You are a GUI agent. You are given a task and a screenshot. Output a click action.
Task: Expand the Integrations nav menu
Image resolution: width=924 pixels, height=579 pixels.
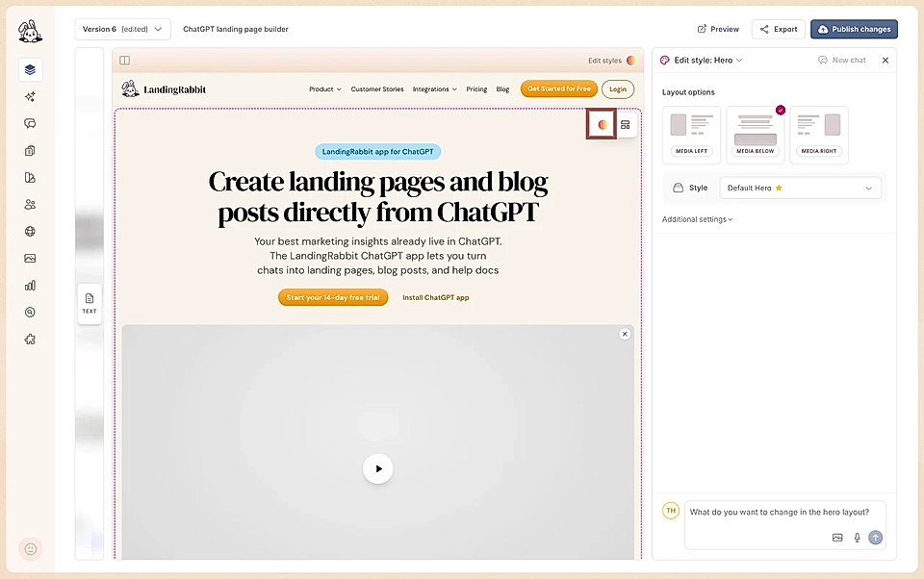click(434, 88)
